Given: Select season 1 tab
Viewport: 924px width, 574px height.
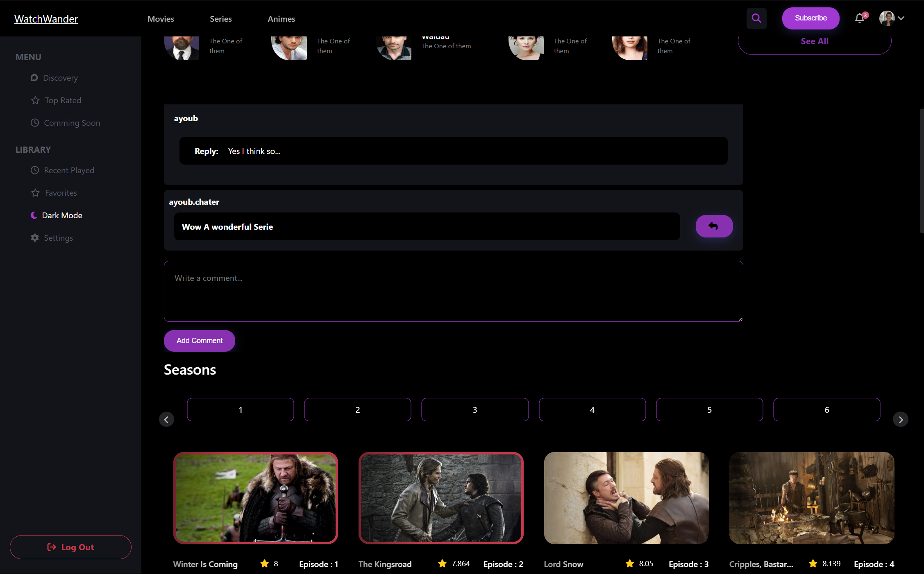Looking at the screenshot, I should coord(240,410).
